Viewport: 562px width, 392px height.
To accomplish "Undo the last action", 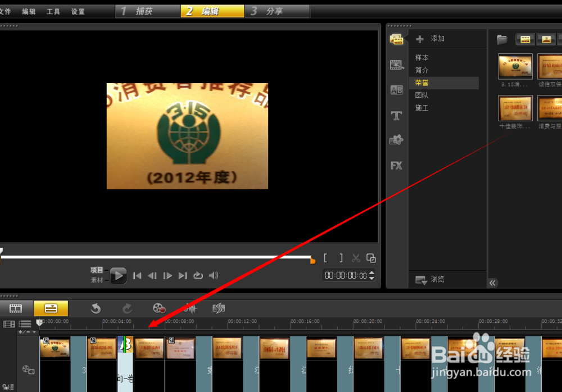I will 96,308.
